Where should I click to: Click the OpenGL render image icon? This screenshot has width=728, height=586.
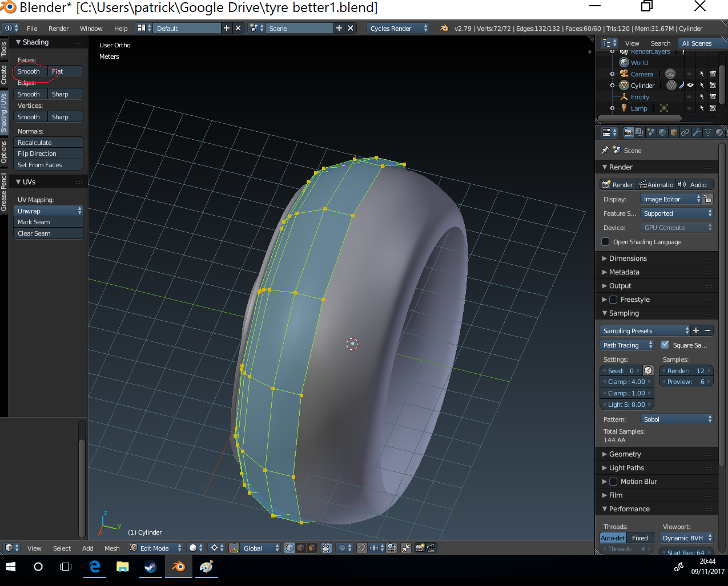[x=420, y=548]
